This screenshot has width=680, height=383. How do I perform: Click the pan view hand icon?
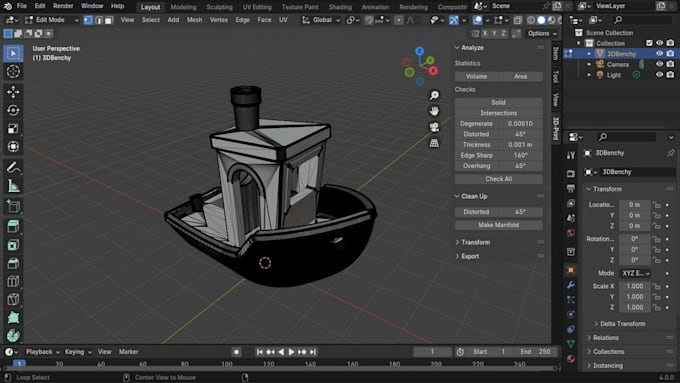coord(434,111)
